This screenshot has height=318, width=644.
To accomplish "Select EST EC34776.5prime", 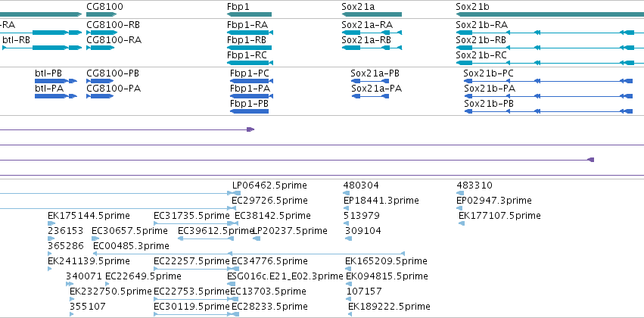I will click(269, 262).
